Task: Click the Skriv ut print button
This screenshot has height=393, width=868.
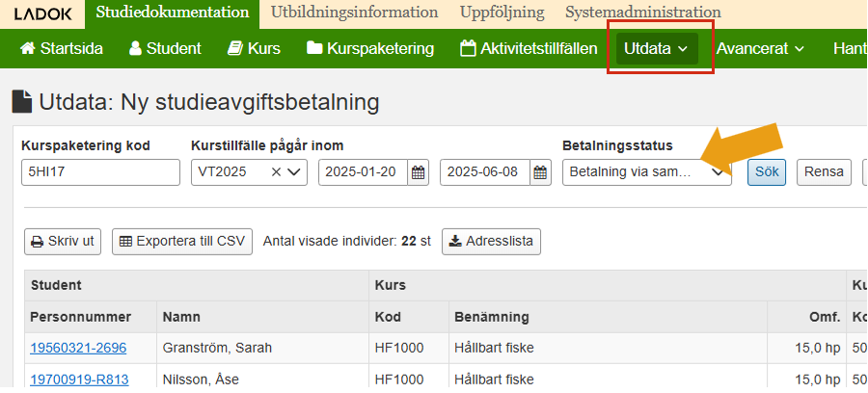Action: (63, 242)
